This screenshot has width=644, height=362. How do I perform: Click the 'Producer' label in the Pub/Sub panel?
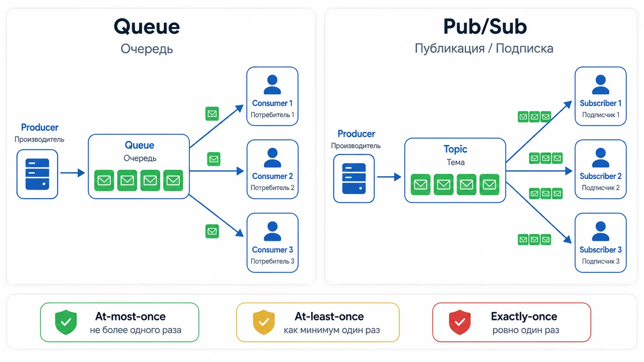(x=356, y=134)
